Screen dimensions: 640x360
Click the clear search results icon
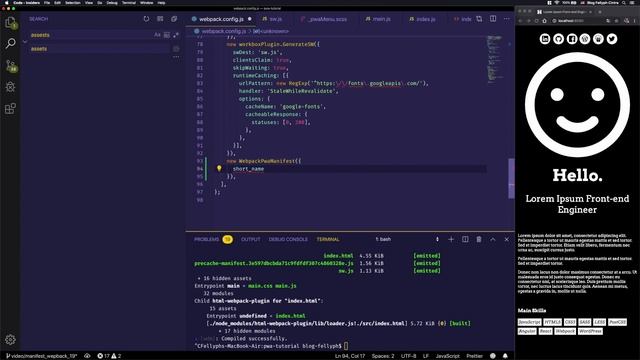(x=160, y=19)
